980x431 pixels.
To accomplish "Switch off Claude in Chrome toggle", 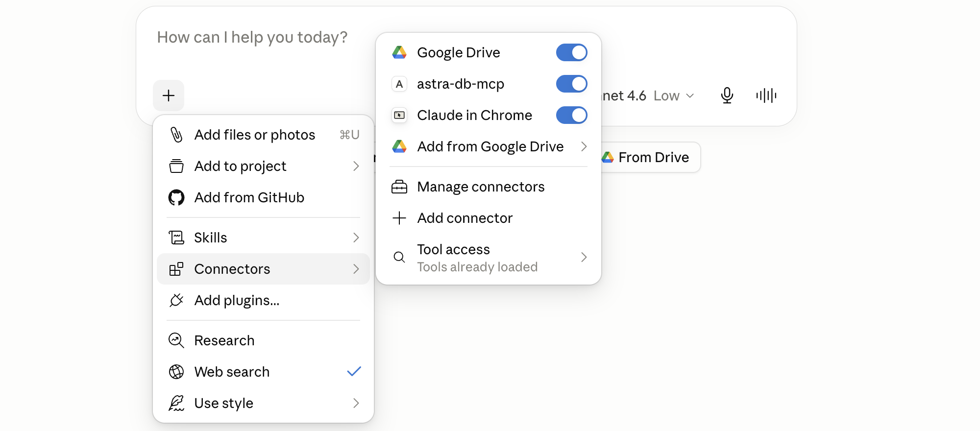I will pos(571,115).
